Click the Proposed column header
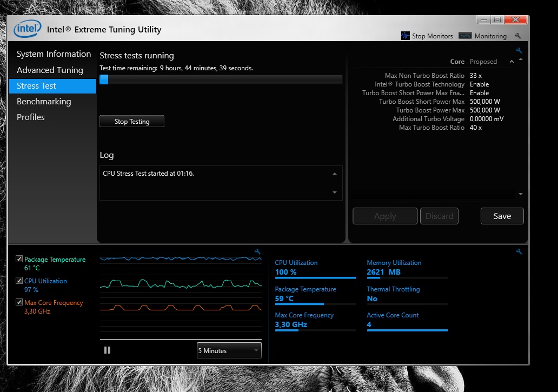The image size is (558, 392). click(x=483, y=62)
